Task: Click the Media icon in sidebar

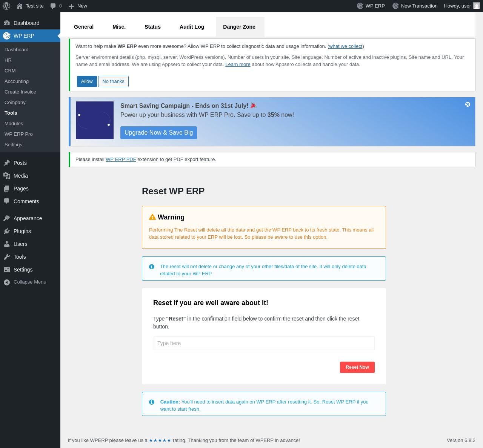Action: click(7, 176)
